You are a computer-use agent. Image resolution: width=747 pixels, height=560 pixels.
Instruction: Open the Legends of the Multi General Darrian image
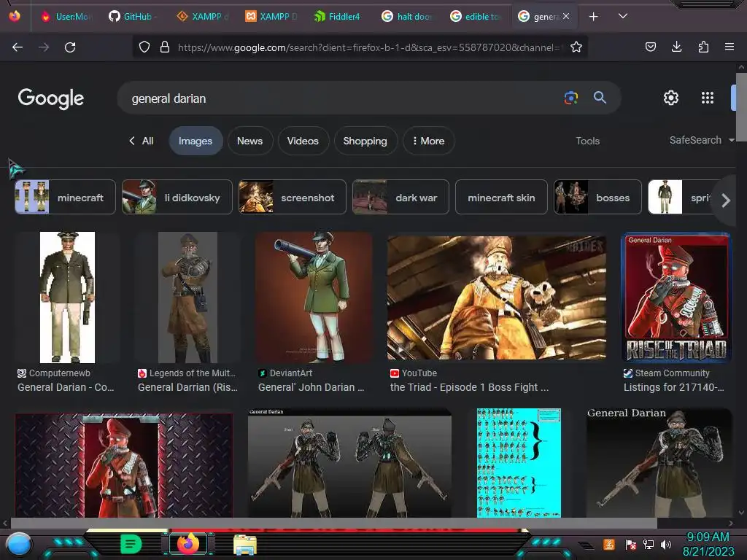pos(187,297)
